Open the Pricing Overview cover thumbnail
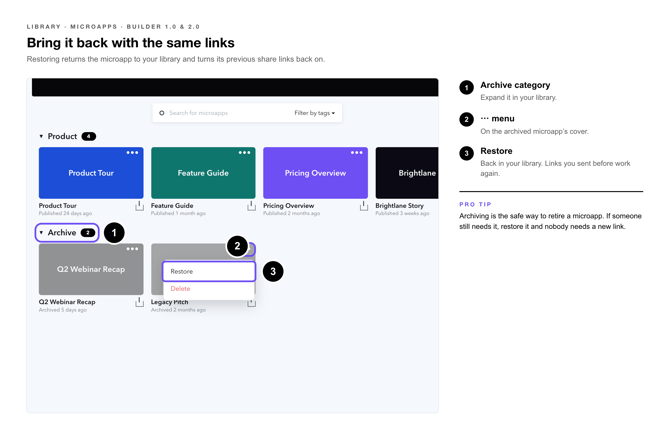The height and width of the screenshot is (430, 670). [315, 173]
